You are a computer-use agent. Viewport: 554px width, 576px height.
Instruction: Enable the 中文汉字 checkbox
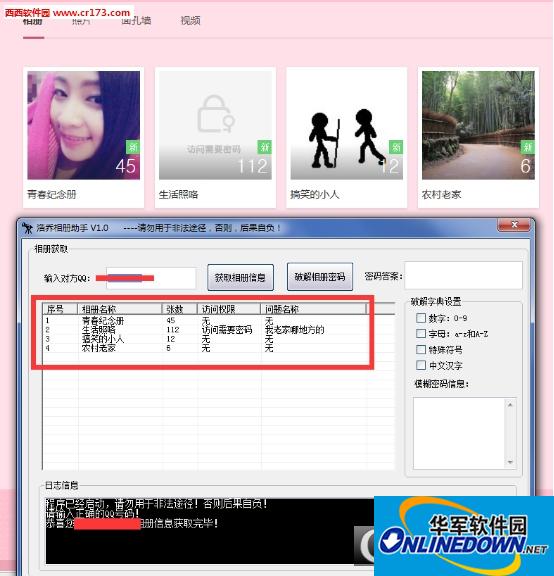click(421, 365)
